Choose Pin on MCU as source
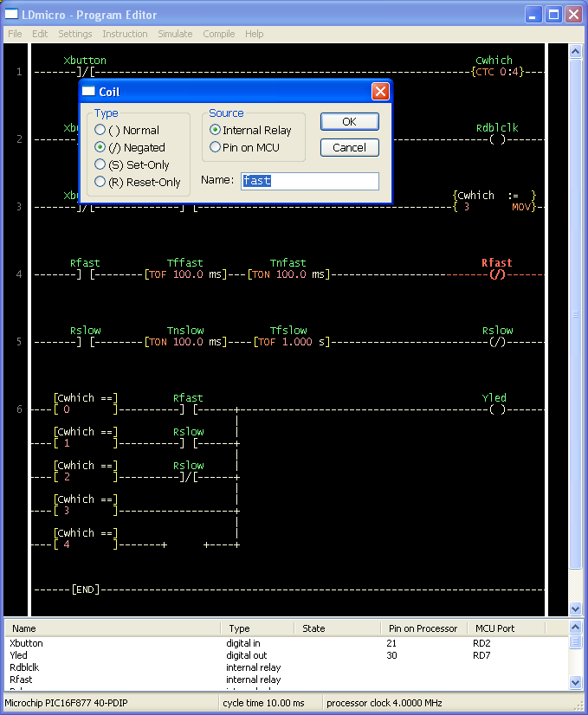The height and width of the screenshot is (715, 588). [244, 147]
